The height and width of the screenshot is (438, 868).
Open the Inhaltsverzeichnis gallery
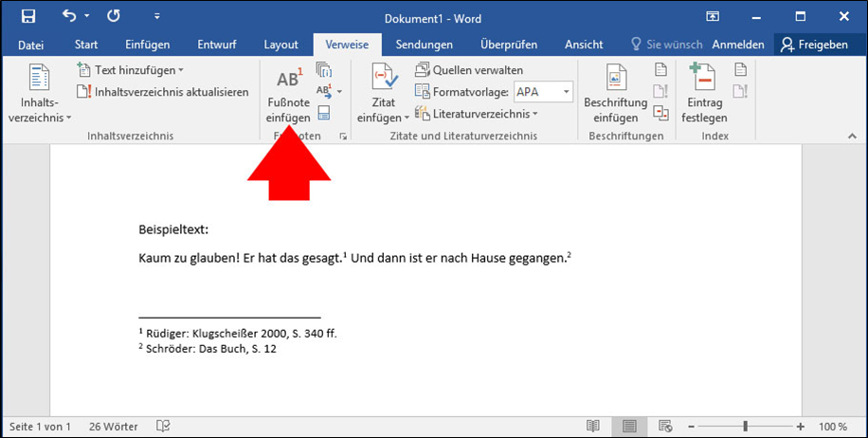click(x=40, y=93)
